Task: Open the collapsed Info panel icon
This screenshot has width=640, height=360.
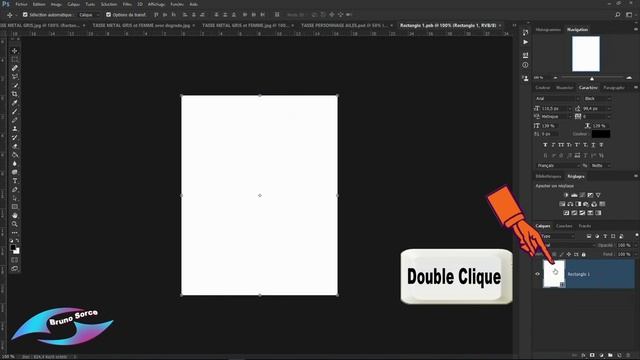Action: (526, 65)
